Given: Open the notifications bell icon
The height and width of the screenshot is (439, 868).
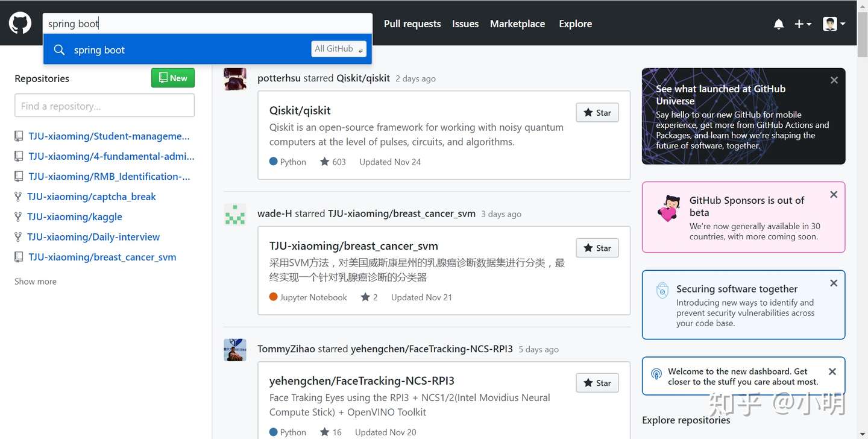Looking at the screenshot, I should tap(779, 24).
